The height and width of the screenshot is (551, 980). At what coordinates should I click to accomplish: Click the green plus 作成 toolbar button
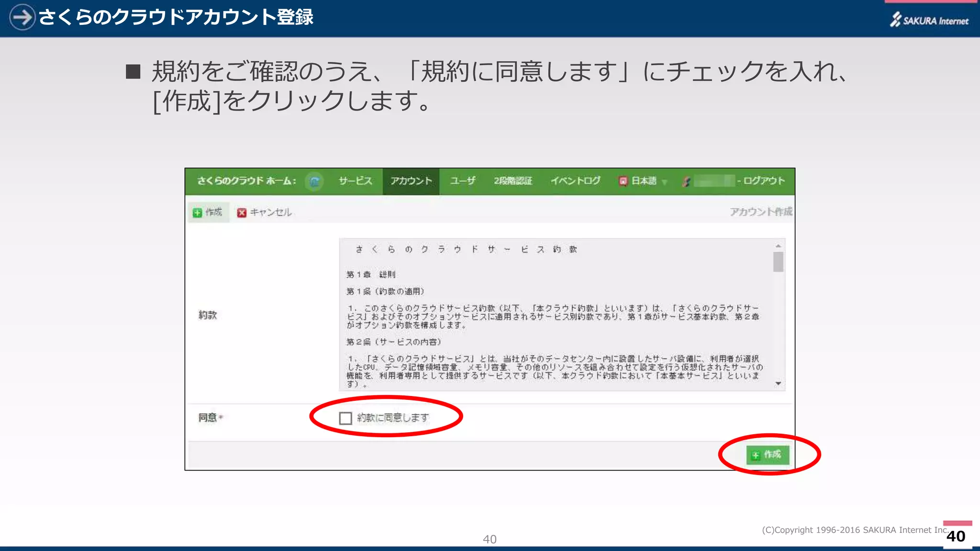[x=208, y=212]
